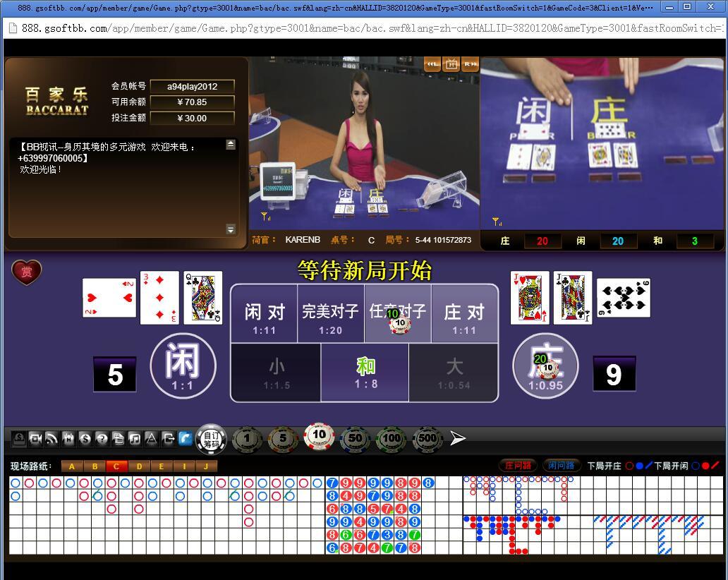Click the music note sound icon
728x580 pixels.
tap(134, 439)
